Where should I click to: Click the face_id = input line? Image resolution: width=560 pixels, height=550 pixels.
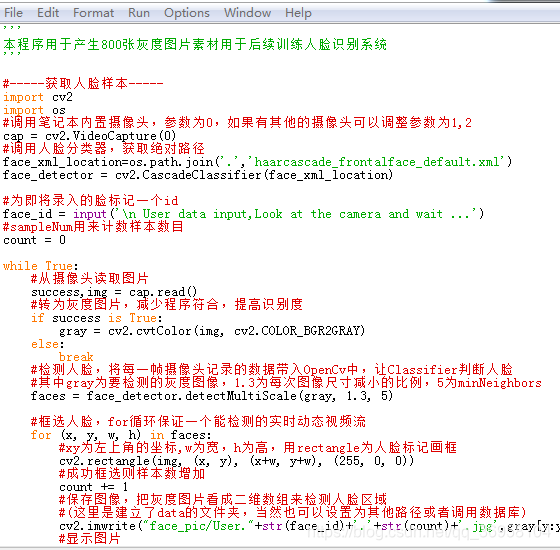[x=243, y=214]
